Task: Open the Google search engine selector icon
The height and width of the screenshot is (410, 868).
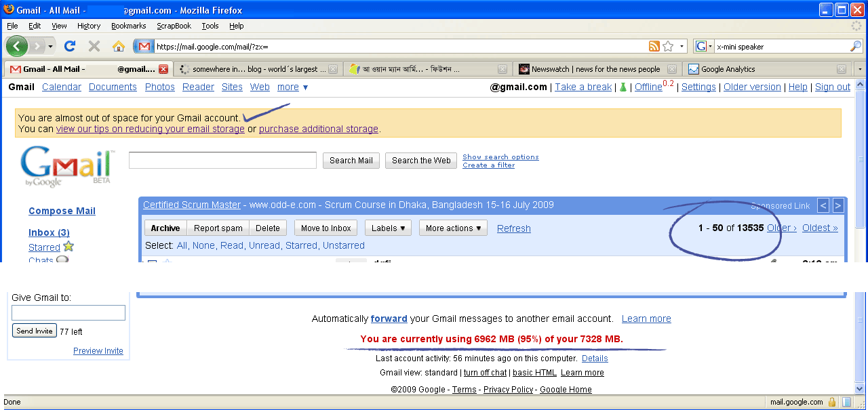Action: (704, 46)
